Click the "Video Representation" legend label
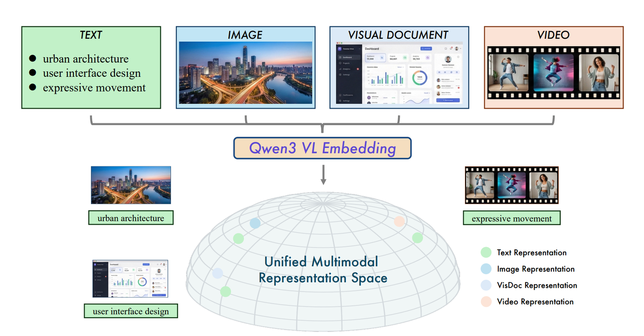This screenshot has height=336, width=644. click(x=535, y=302)
